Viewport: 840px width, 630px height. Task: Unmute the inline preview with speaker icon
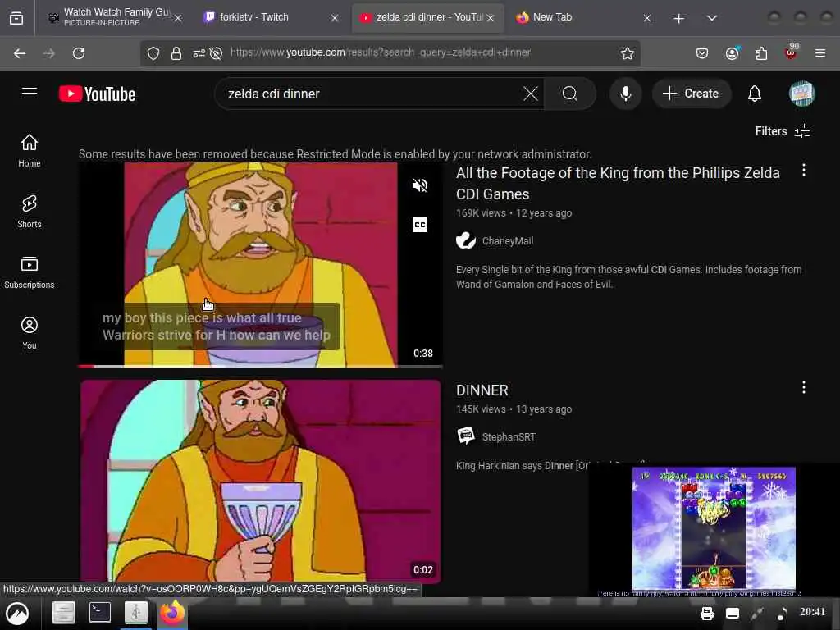[419, 185]
